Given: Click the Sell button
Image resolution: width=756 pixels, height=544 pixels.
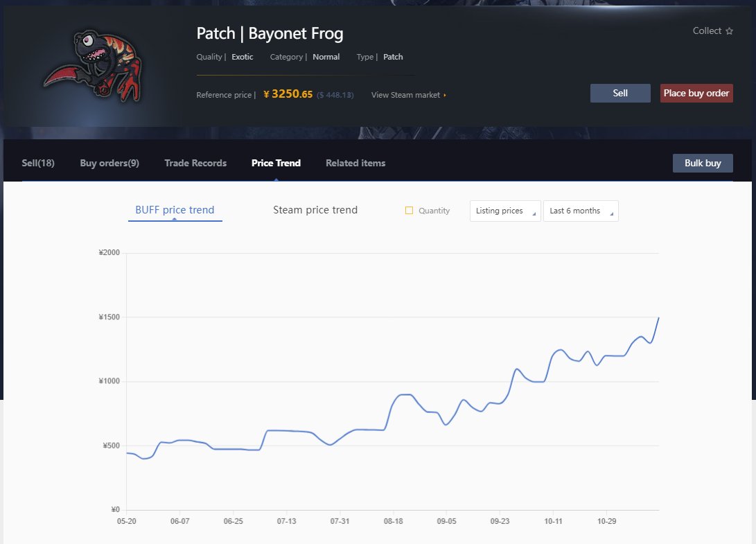Looking at the screenshot, I should 620,93.
